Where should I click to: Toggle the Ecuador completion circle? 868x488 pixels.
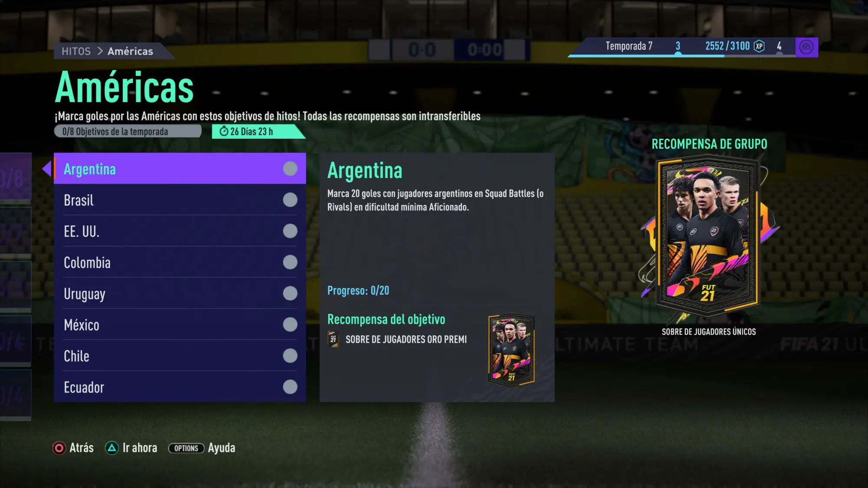tap(290, 387)
